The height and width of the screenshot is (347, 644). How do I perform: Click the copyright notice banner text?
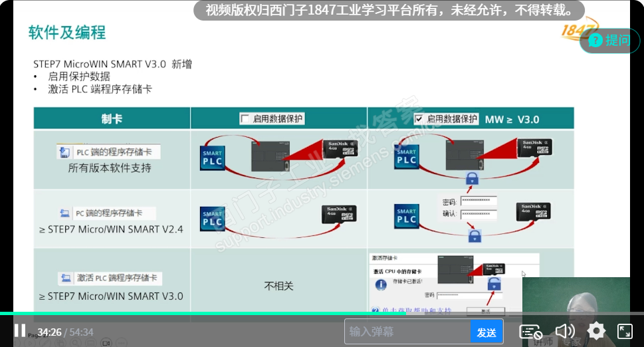click(389, 10)
